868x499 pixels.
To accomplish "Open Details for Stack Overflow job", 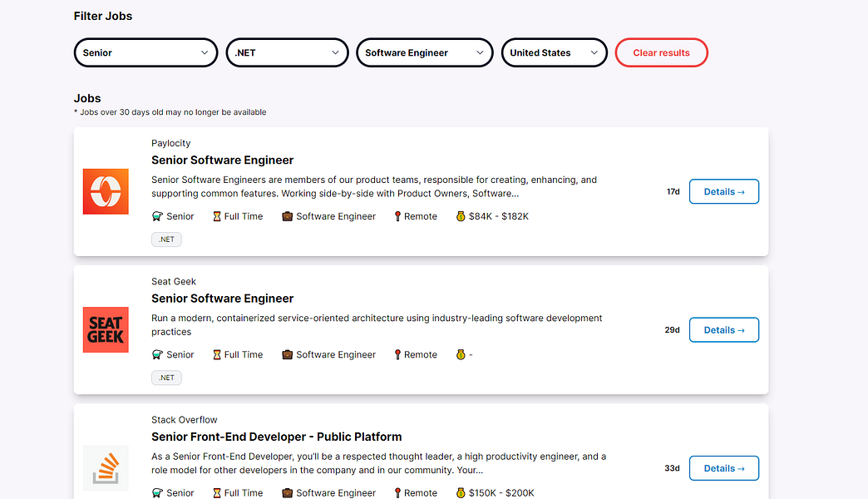I will click(724, 468).
